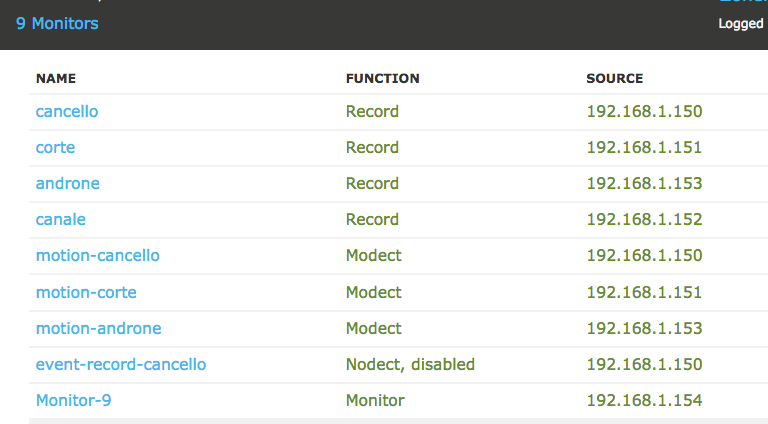Change the Modect function of motion-corte
Viewport: 768px width, 424px height.
(373, 292)
